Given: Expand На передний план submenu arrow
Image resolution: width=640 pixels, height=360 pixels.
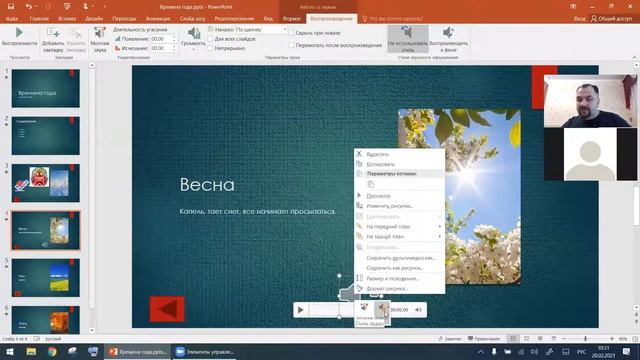Looking at the screenshot, I should [440, 227].
